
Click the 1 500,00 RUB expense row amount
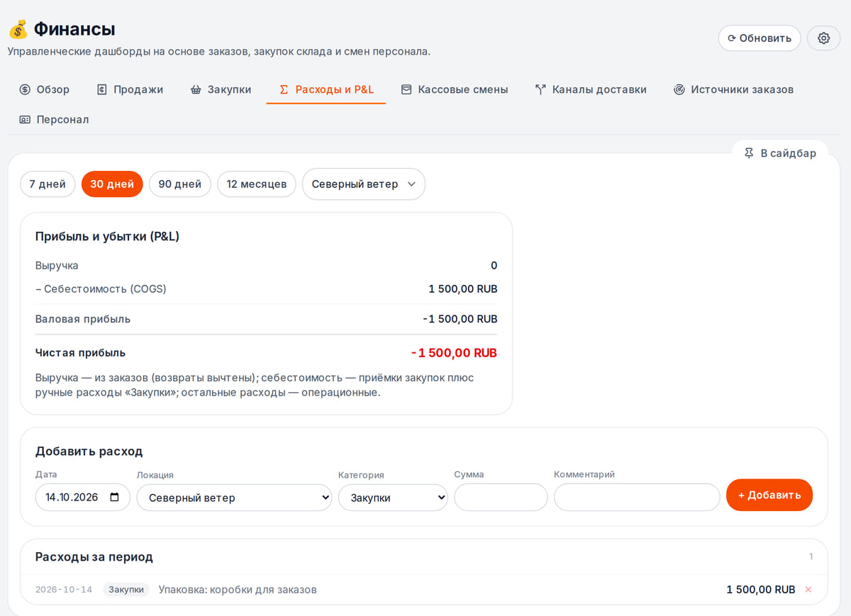(761, 590)
